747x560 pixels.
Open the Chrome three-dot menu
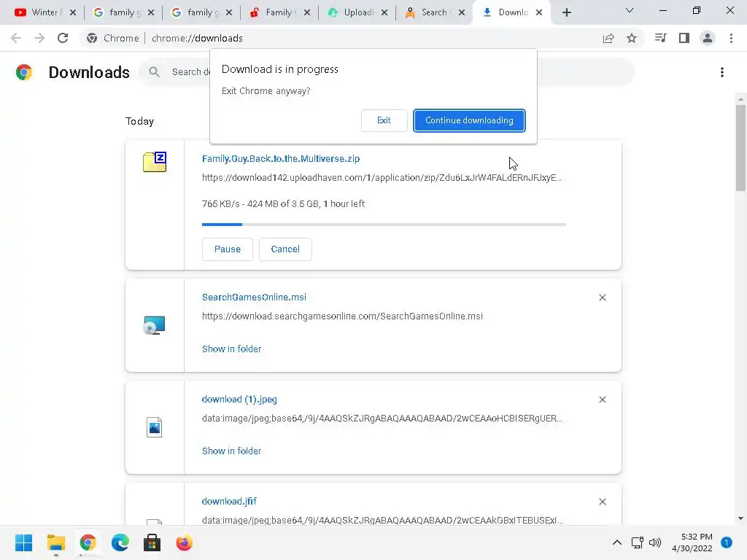(x=731, y=38)
